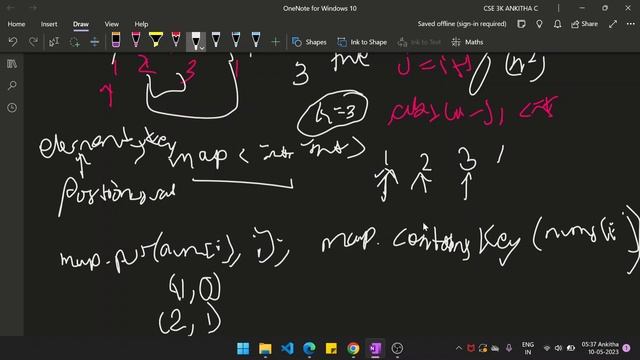This screenshot has height=360, width=640.
Task: Show the notebooks navigation pane
Action: coord(12,64)
